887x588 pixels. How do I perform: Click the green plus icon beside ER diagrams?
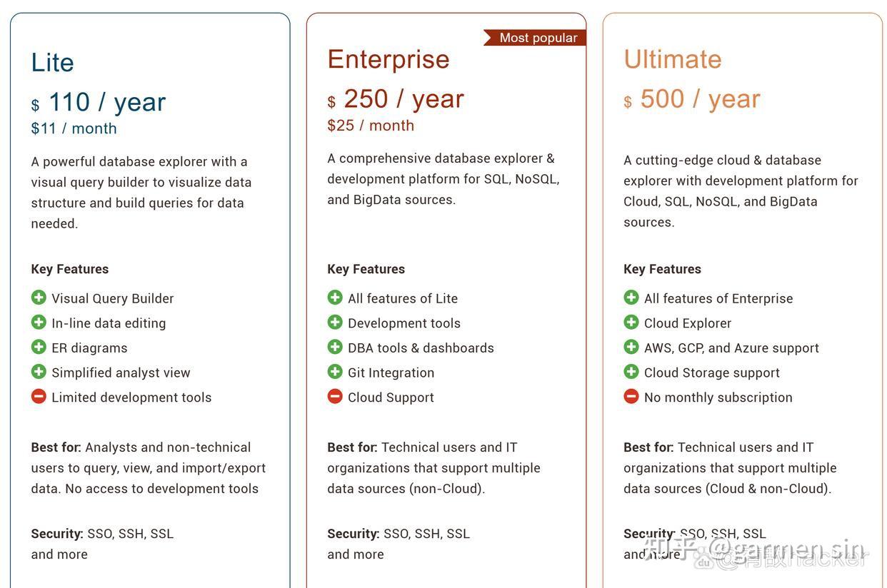[39, 348]
